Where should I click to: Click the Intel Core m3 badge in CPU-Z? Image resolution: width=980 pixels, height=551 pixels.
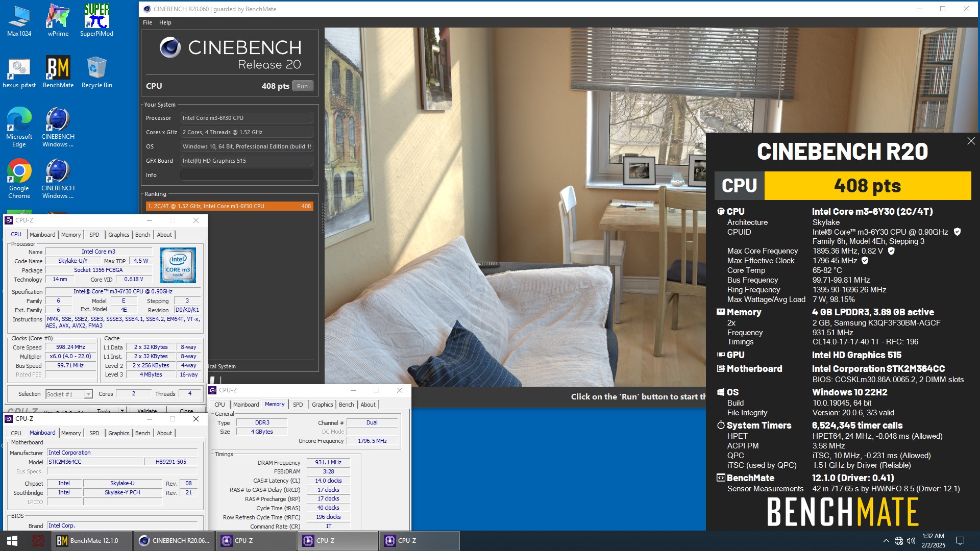pyautogui.click(x=178, y=265)
